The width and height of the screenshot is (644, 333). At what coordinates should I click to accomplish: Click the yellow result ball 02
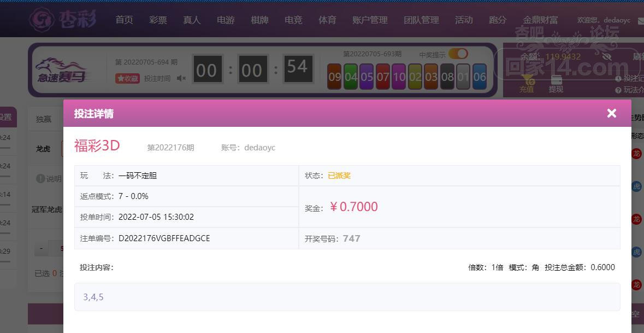415,77
